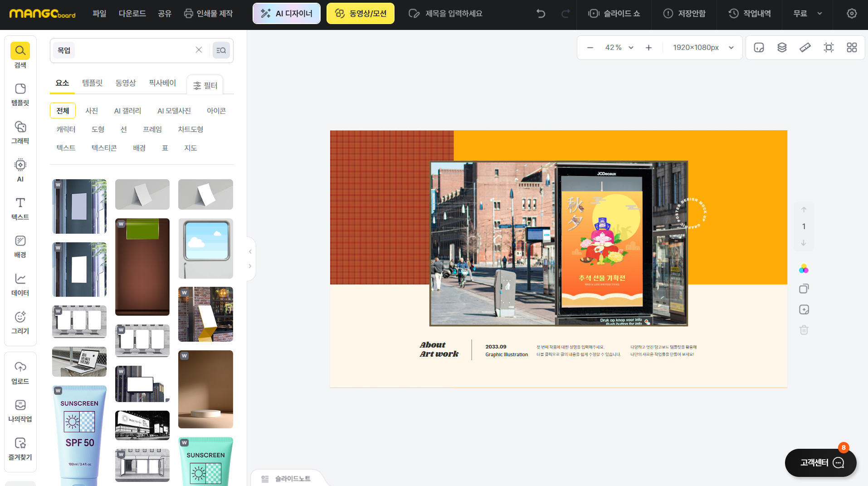Expand the zoom percentage dropdown
The width and height of the screenshot is (868, 486).
631,48
